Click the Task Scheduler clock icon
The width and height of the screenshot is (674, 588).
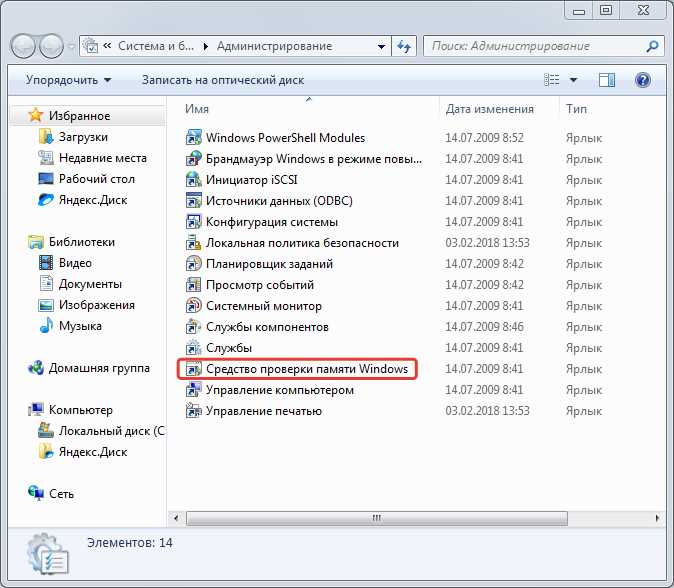(195, 264)
